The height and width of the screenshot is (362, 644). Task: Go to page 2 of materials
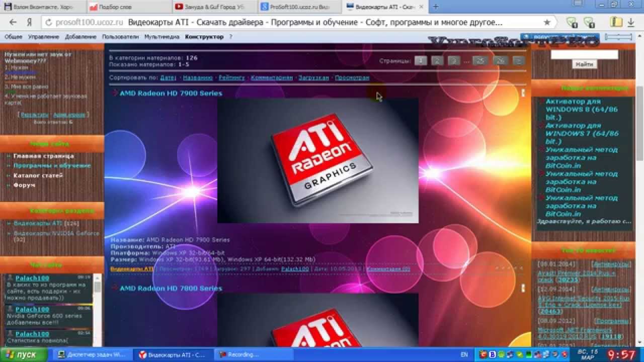click(437, 61)
